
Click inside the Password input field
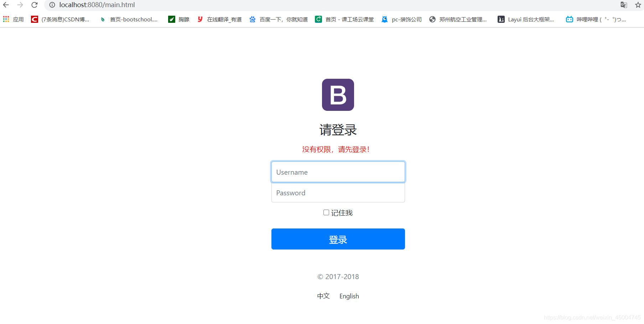pos(338,192)
